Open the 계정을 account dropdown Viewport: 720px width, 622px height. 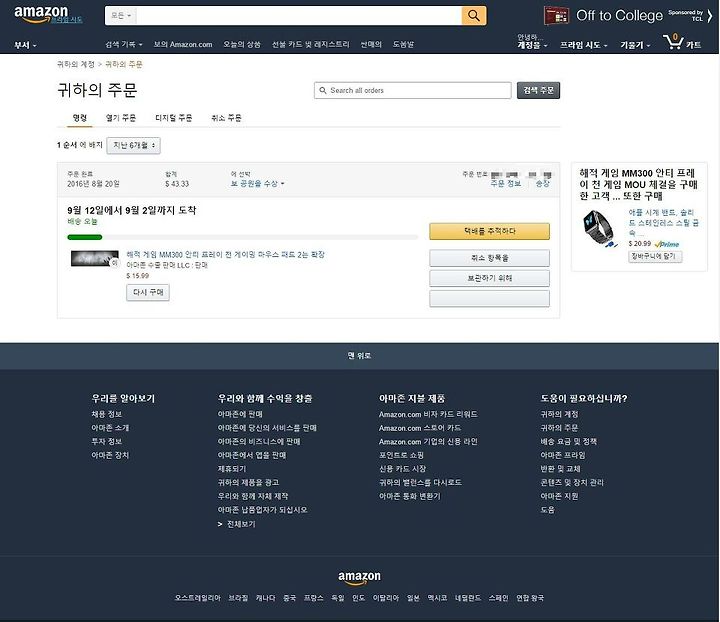tap(533, 45)
